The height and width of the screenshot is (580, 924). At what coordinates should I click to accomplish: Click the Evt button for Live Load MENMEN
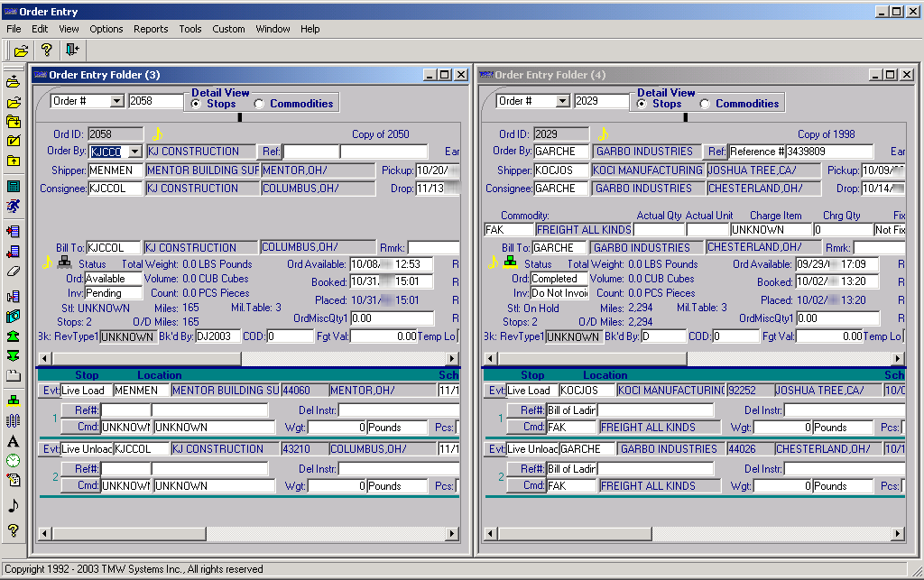[x=51, y=391]
